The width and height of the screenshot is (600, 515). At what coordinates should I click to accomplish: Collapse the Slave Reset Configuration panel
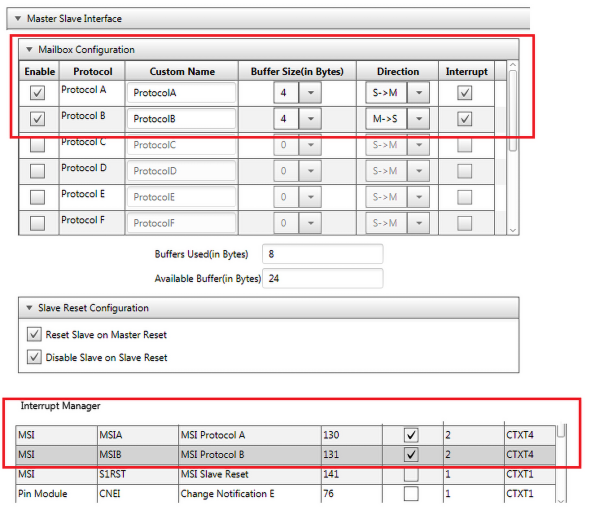coord(30,308)
